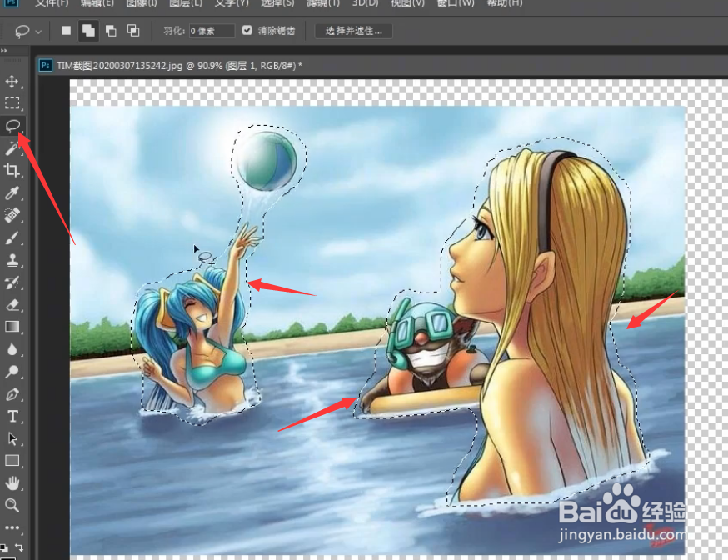Select the Blur tool
728x560 pixels.
tap(12, 349)
